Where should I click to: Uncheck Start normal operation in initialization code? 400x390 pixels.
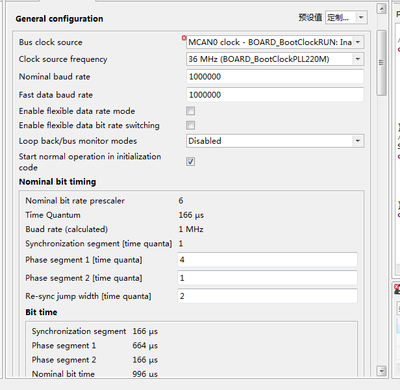coord(191,162)
